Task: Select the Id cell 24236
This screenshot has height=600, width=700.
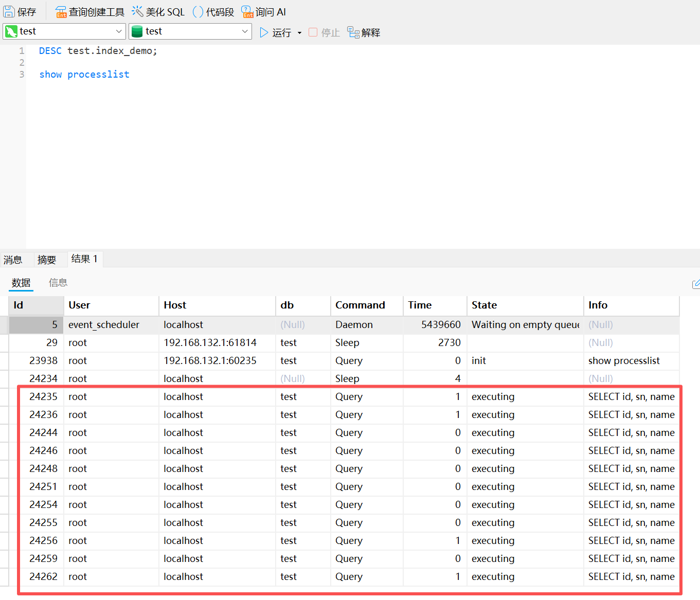Action: (36, 415)
